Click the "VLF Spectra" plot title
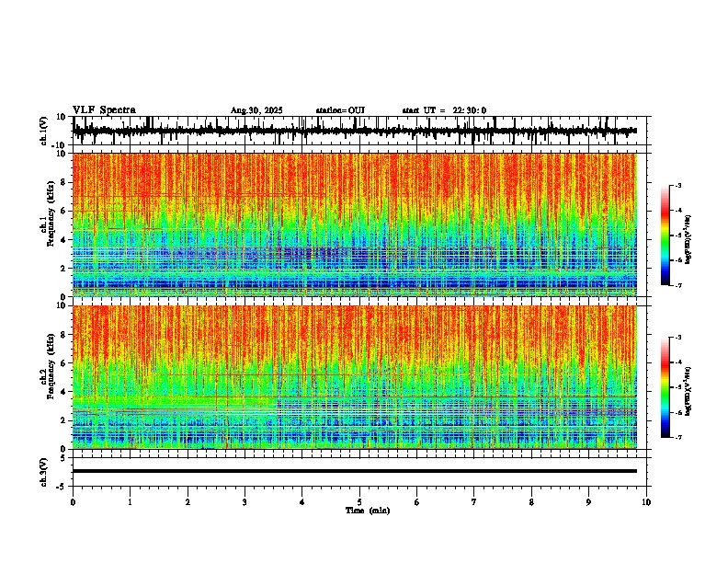The image size is (728, 563). [104, 110]
